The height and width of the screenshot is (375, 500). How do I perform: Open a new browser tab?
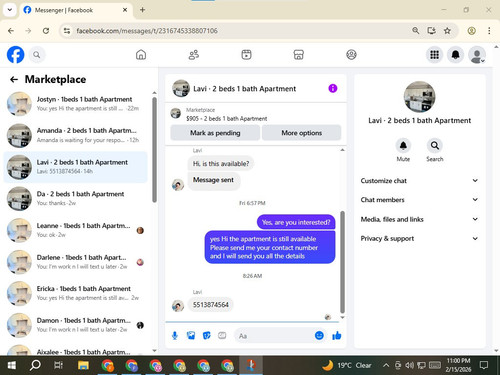point(142,10)
